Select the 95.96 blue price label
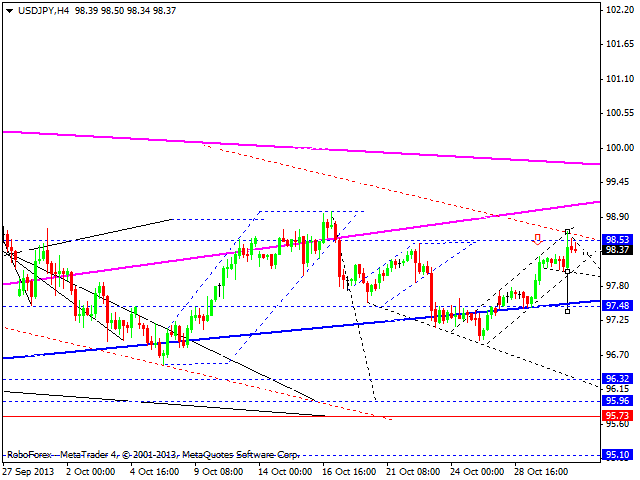 tap(617, 400)
